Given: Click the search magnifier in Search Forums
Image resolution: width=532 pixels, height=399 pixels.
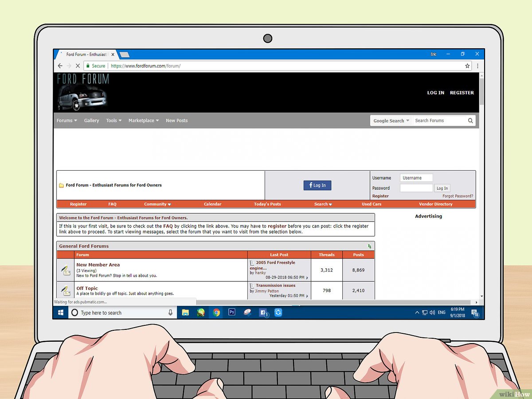Looking at the screenshot, I should 470,121.
